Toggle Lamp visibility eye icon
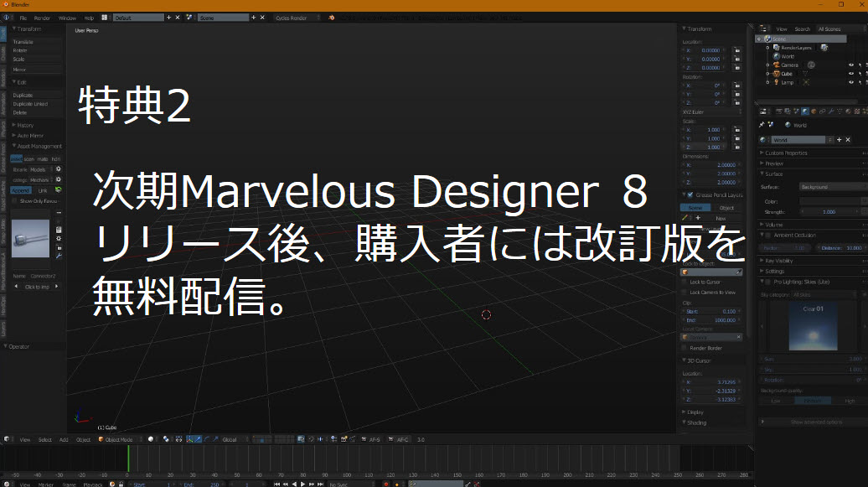Viewport: 868px width, 487px height. pyautogui.click(x=851, y=82)
